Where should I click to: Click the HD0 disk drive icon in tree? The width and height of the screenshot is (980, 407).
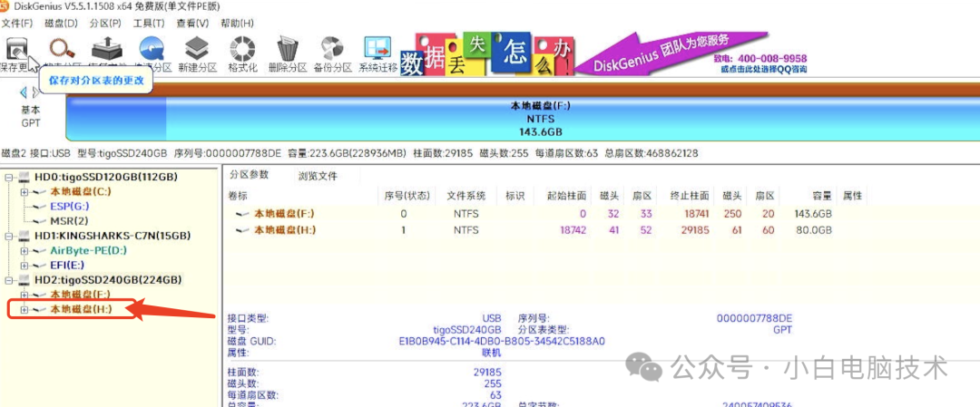point(24,178)
